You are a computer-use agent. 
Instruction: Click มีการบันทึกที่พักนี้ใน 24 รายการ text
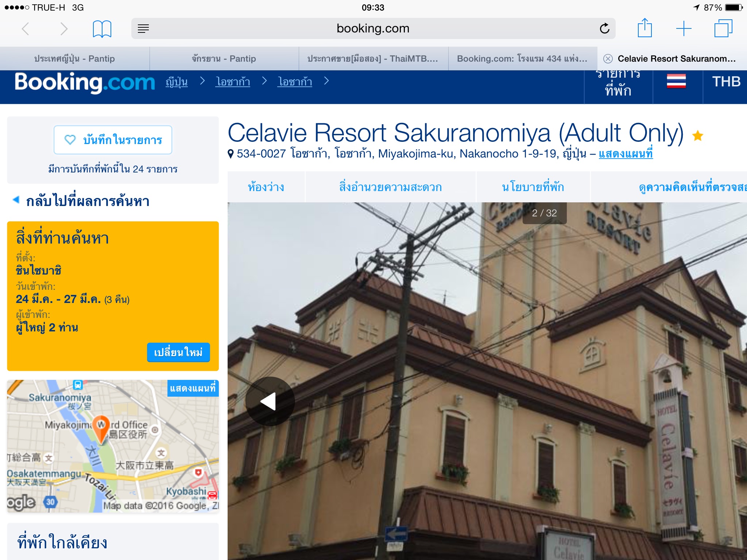point(113,169)
